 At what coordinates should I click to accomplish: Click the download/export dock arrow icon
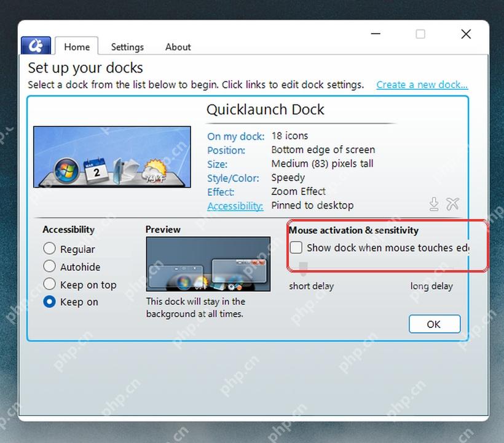pos(434,204)
